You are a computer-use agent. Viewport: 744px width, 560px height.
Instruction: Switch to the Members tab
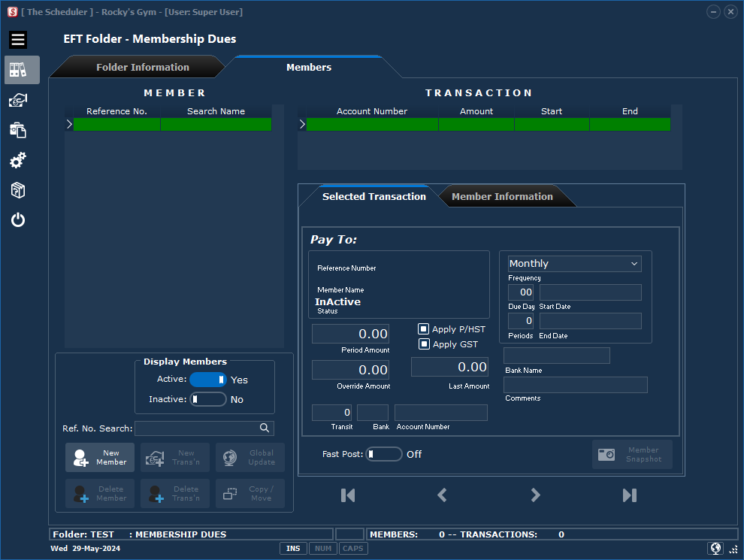click(x=309, y=67)
